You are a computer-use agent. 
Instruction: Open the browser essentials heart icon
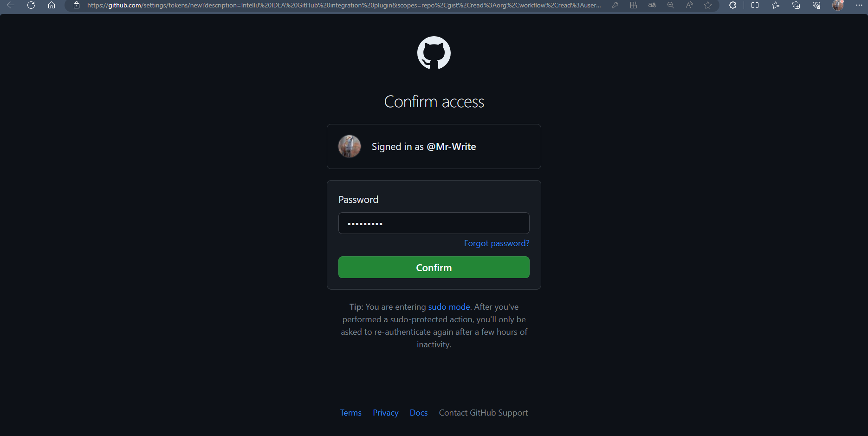pos(816,5)
